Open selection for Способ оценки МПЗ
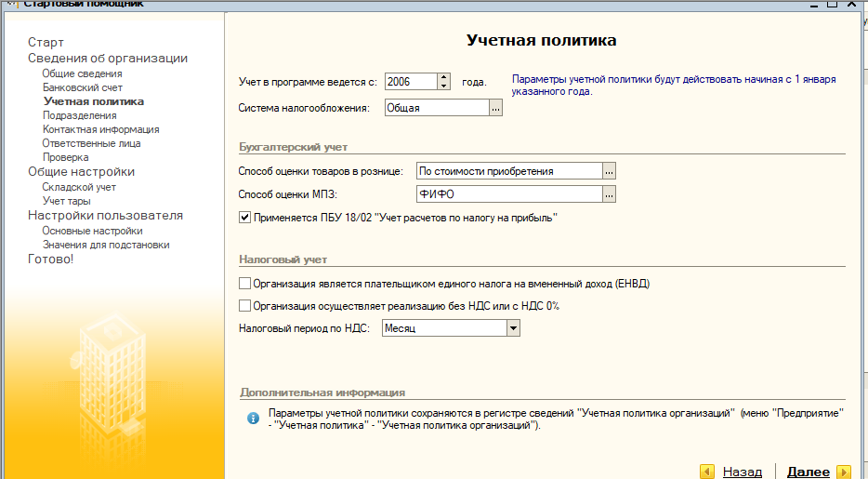868x479 pixels. coord(609,194)
